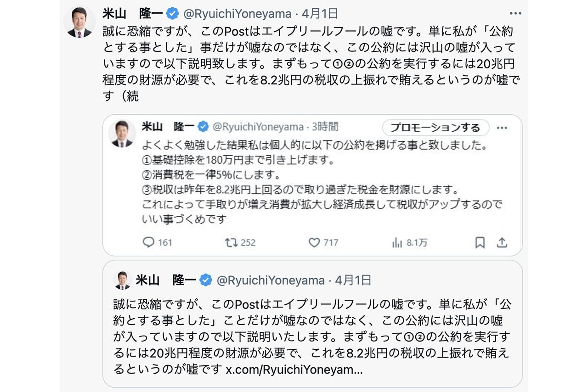Click the プロモーションする button
The width and height of the screenshot is (588, 392).
click(435, 128)
